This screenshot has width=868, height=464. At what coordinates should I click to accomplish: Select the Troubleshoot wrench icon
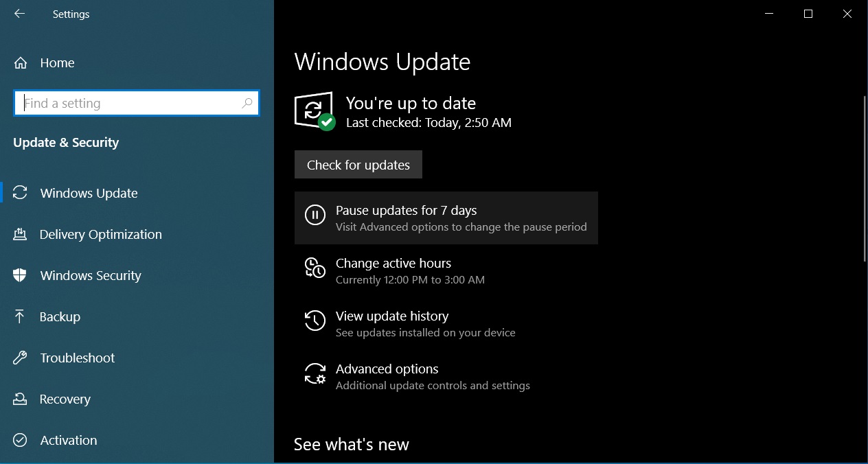[20, 358]
